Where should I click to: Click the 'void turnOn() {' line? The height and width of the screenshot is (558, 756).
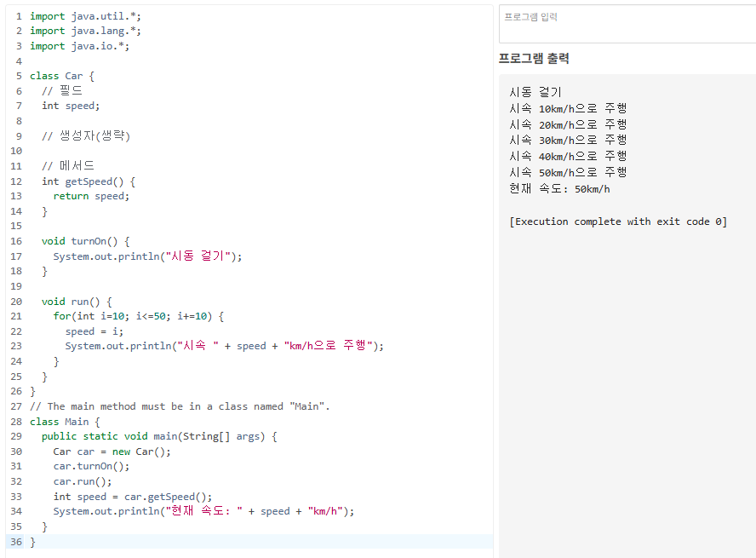pos(85,241)
